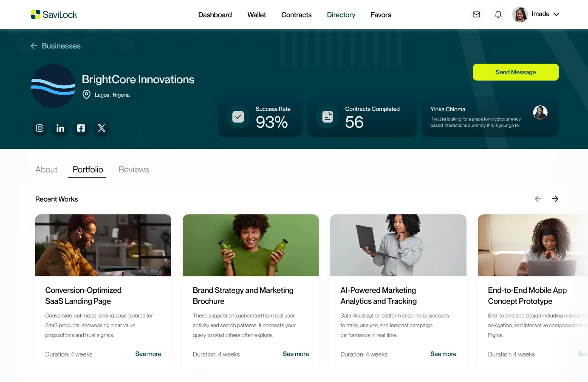Go to previous recent works arrow
The height and width of the screenshot is (382, 588).
(x=538, y=199)
